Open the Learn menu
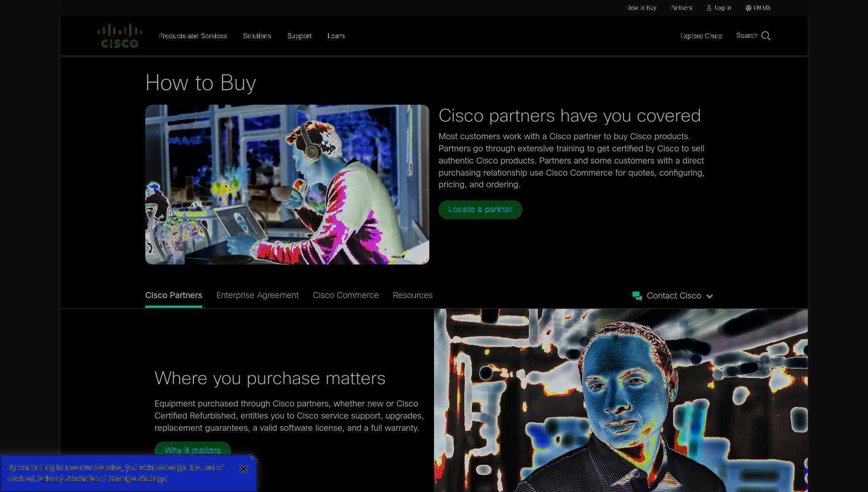Image resolution: width=868 pixels, height=492 pixels. point(336,36)
